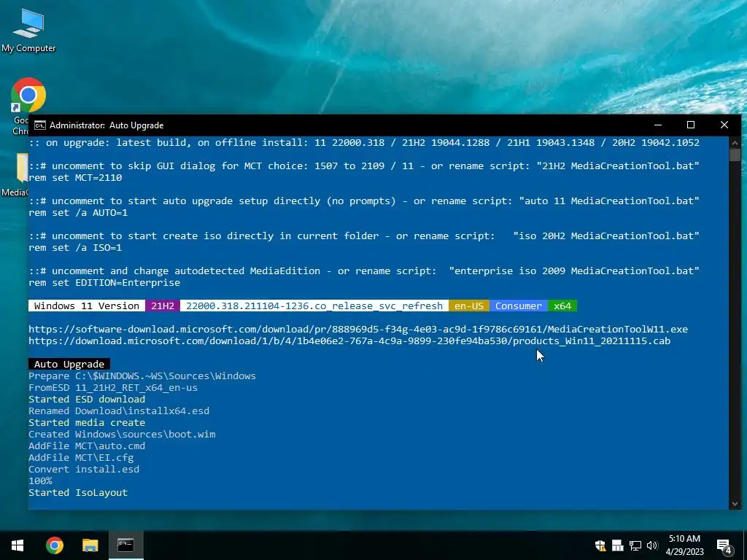Viewport: 747px width, 560px height.
Task: Click the 'uncomment and change autodetected MediaEdition' line
Action: click(x=364, y=271)
